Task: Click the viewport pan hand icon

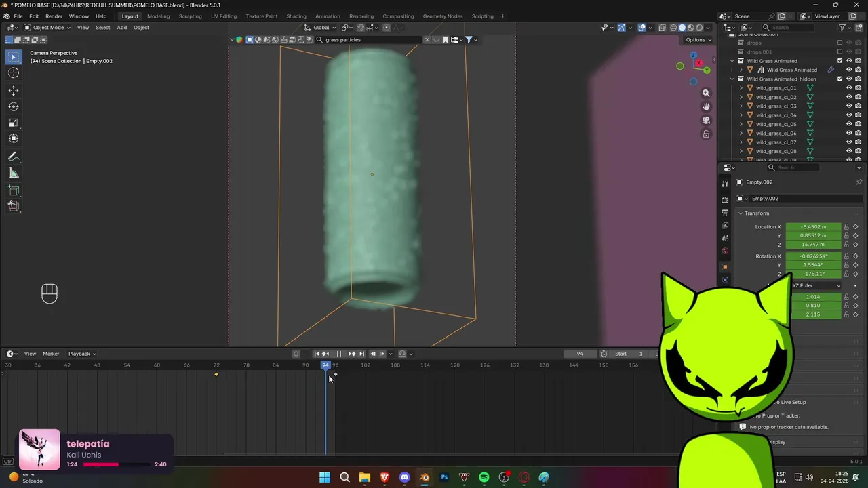Action: click(x=706, y=106)
